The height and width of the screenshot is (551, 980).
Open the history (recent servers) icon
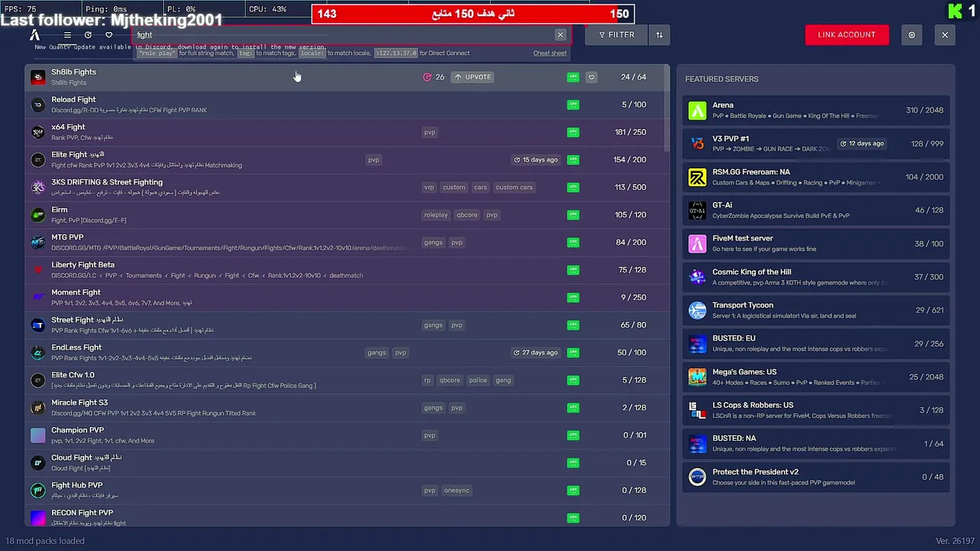coord(88,35)
